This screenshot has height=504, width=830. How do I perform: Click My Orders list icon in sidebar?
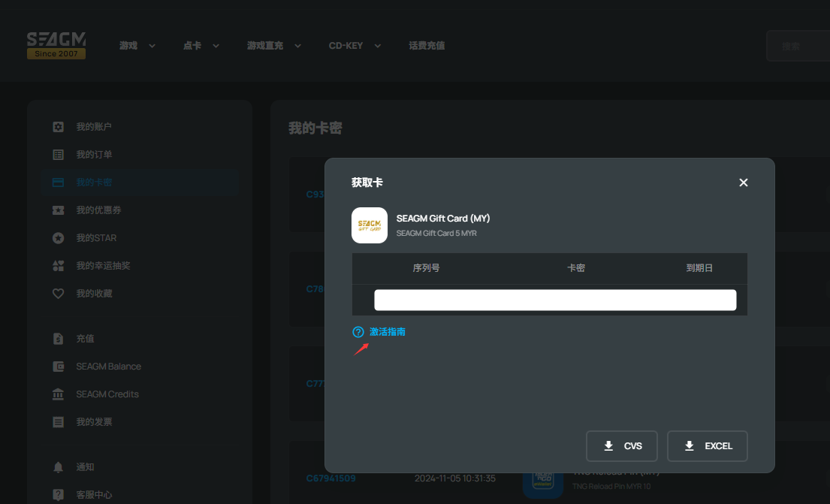(59, 155)
